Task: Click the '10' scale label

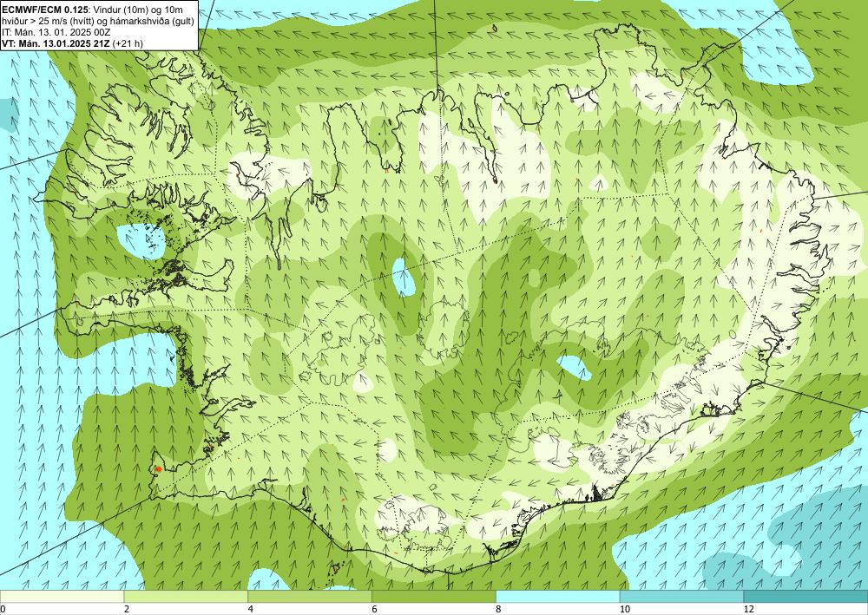Action: [x=625, y=609]
